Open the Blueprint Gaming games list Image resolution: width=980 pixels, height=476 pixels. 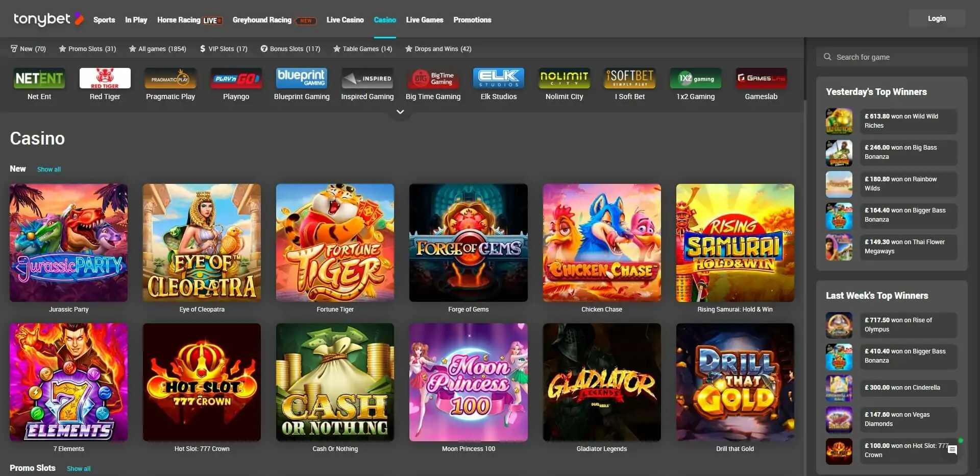[302, 79]
